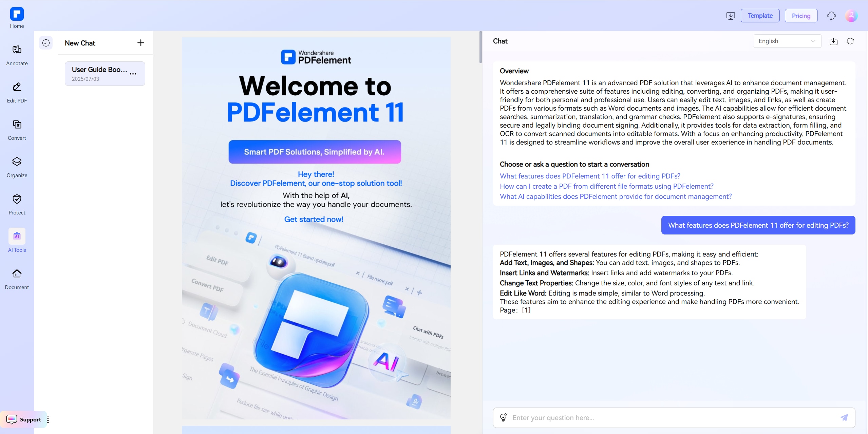This screenshot has width=868, height=434.
Task: Open the Annotate tool
Action: click(x=17, y=55)
